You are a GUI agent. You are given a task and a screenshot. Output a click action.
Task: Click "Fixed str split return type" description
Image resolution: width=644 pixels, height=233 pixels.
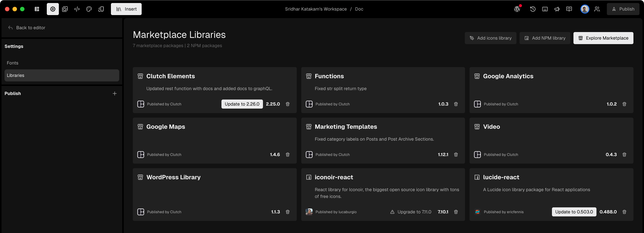click(x=340, y=89)
